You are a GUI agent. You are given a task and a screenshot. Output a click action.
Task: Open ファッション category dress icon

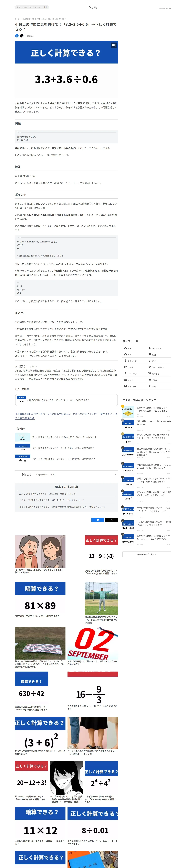pyautogui.click(x=150, y=348)
